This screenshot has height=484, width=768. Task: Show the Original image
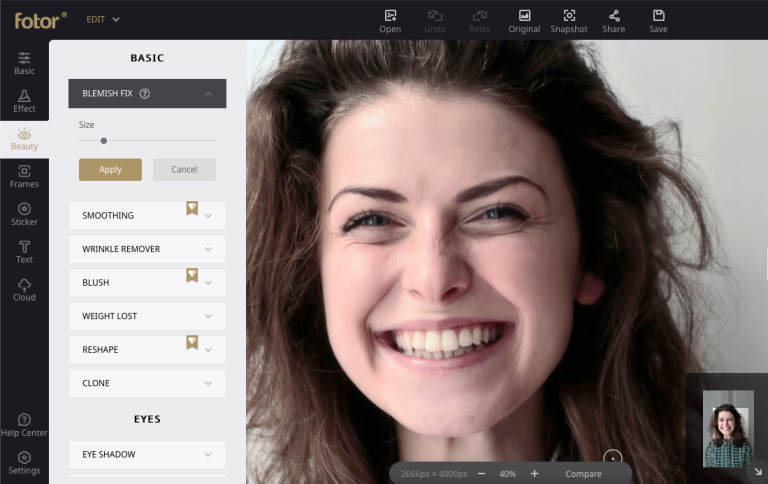point(524,22)
